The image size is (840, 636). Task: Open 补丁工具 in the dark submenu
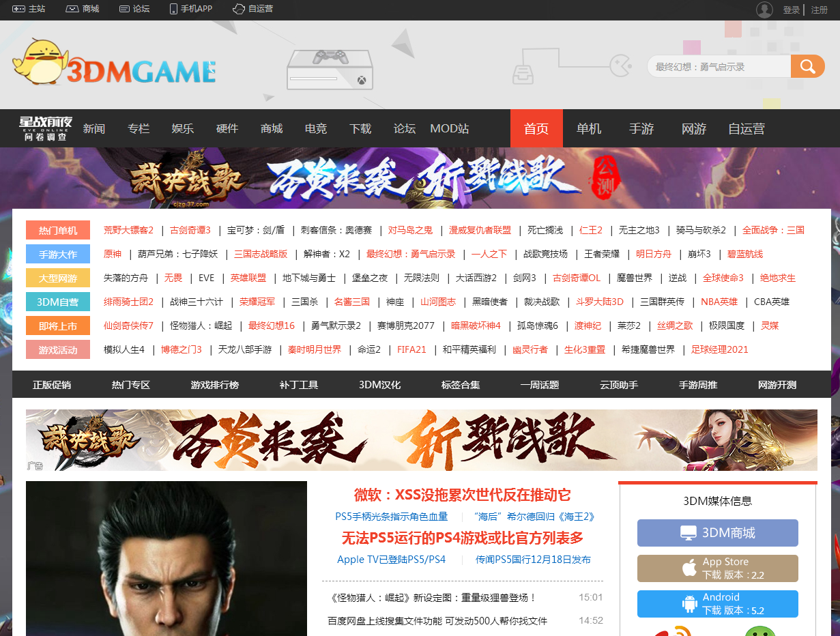click(x=299, y=385)
